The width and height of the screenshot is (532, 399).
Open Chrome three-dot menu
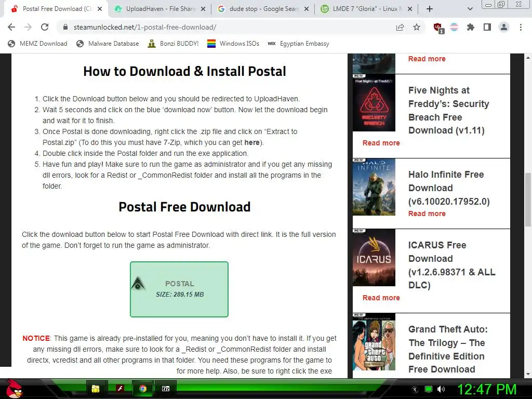coord(521,27)
